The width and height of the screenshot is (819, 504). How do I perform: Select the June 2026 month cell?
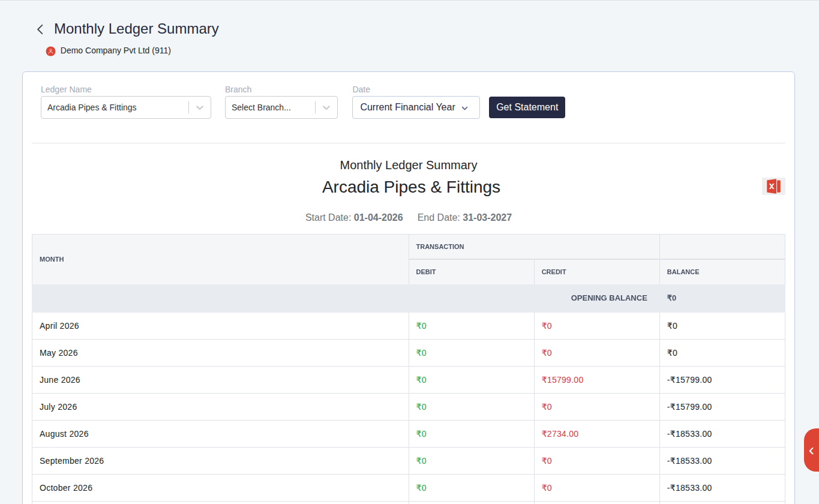[220, 380]
